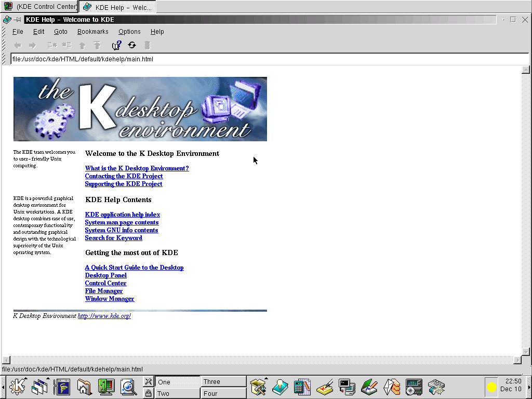Screen dimensions: 532x399
Task: Open the window list icon in panel
Action: [x=39, y=387]
